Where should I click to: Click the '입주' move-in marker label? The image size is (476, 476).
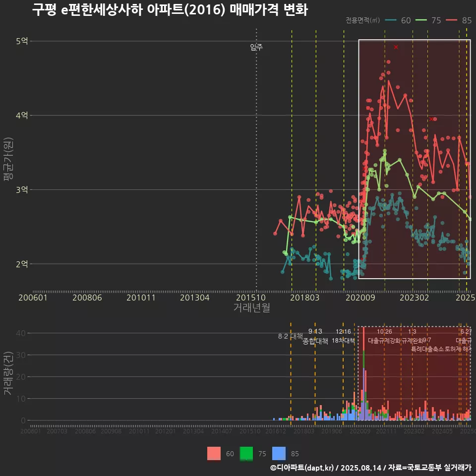coord(256,47)
